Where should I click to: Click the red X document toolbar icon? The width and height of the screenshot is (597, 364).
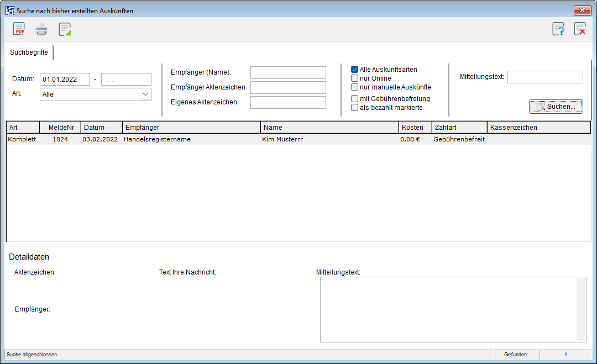[580, 29]
